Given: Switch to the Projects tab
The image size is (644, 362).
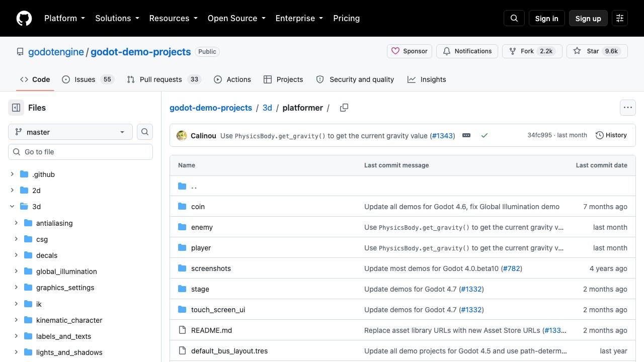Looking at the screenshot, I should point(283,79).
